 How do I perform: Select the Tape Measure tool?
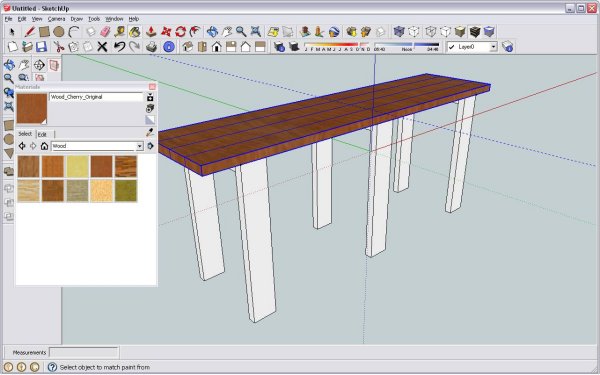(x=120, y=32)
